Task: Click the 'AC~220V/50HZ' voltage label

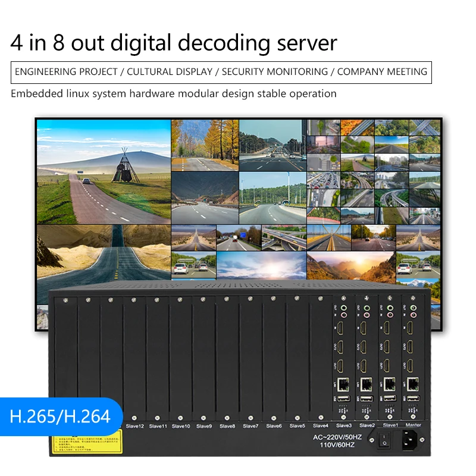Action: coord(337,437)
